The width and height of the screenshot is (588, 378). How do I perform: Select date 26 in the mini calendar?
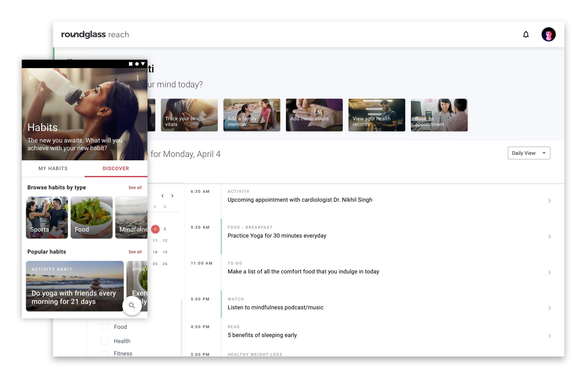tap(165, 264)
